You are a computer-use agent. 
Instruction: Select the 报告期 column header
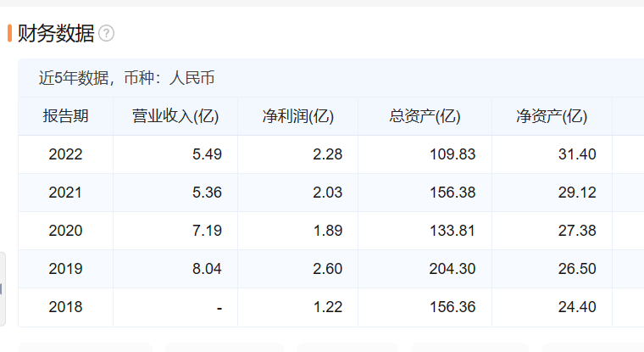point(65,116)
